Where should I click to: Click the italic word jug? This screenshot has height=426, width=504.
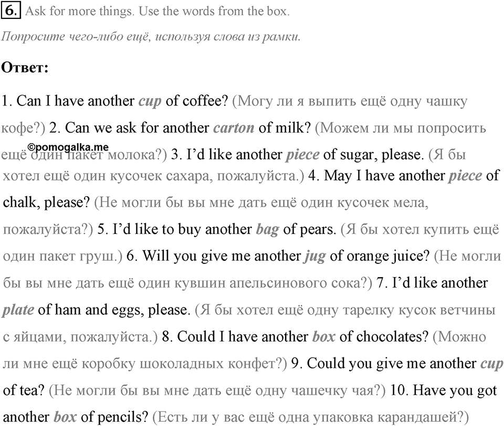click(x=314, y=257)
